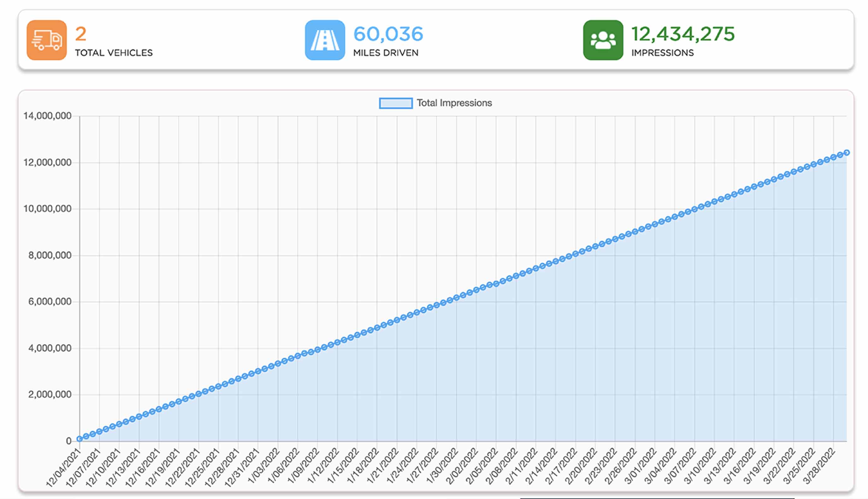Click the first data point at 12/04/2021
The image size is (868, 499).
(x=79, y=439)
